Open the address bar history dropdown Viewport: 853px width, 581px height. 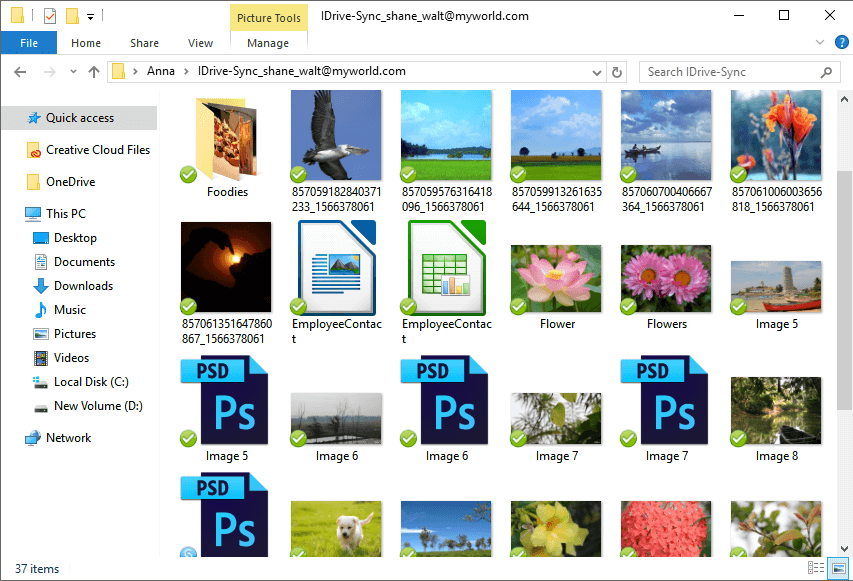597,72
